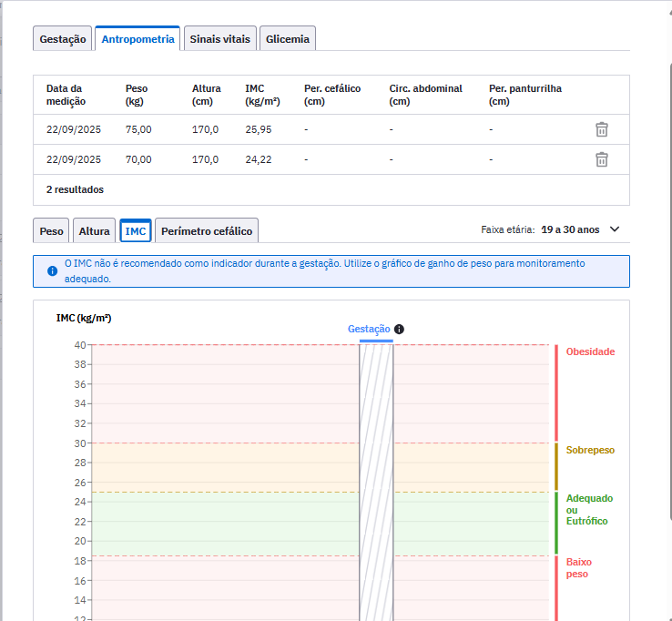This screenshot has height=621, width=672.
Task: Go to the Glicemia tab
Action: click(288, 39)
